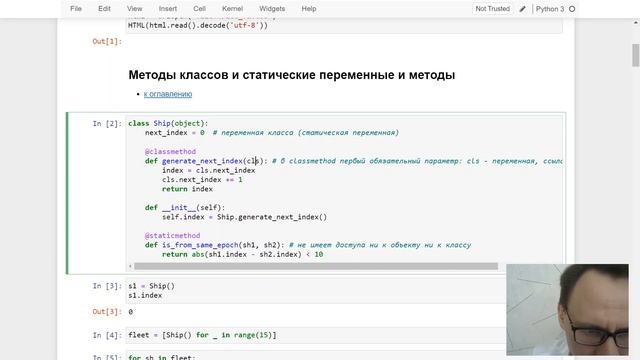Click the horizontal scrollbar of cell In [2]
Screen dimensions: 640x360
click(x=316, y=266)
